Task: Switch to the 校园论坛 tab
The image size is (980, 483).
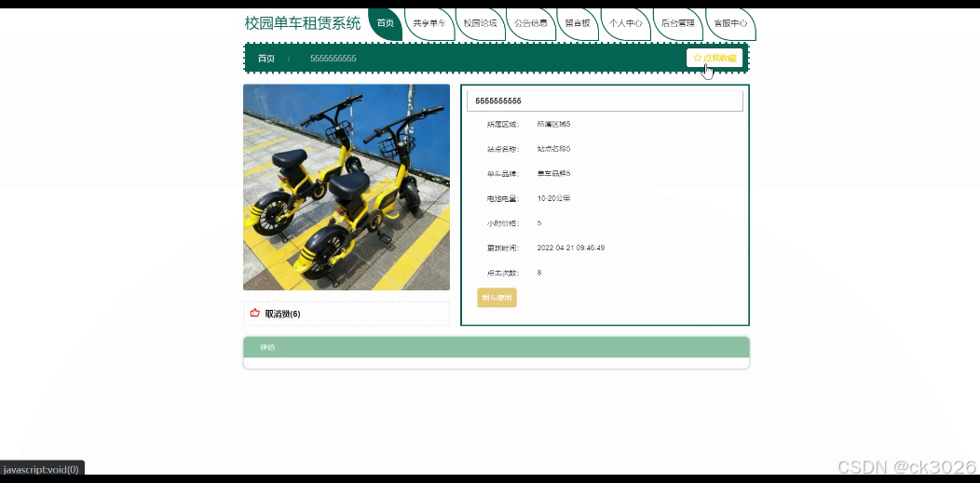Action: [x=480, y=23]
